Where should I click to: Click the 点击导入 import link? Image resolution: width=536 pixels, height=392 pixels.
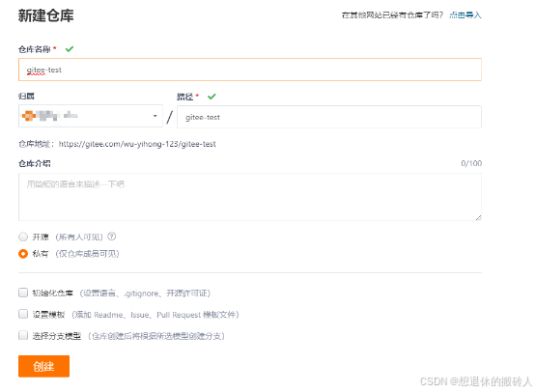[x=465, y=15]
